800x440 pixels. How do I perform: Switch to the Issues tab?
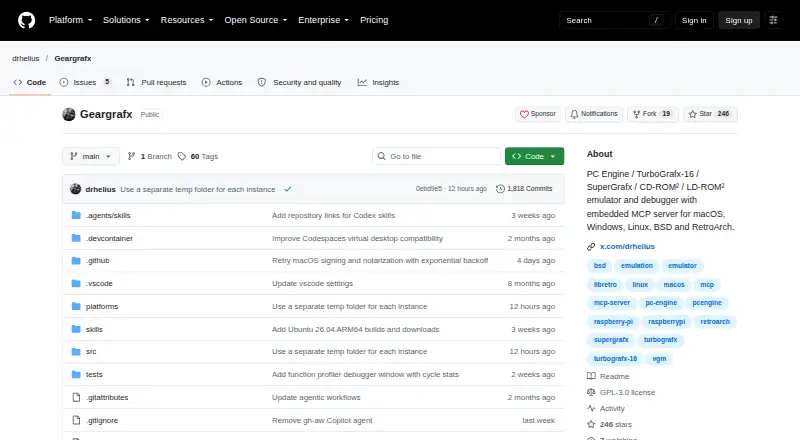pyautogui.click(x=85, y=82)
